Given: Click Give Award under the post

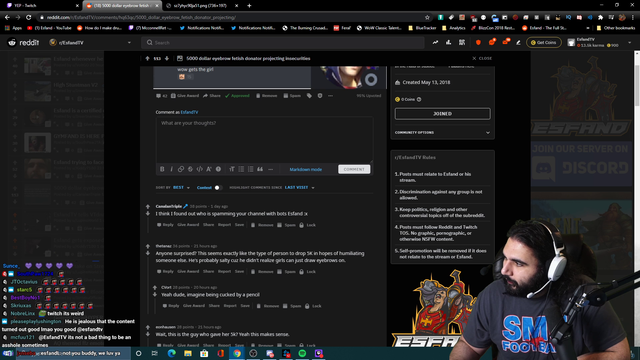Looking at the screenshot, I should (x=185, y=96).
